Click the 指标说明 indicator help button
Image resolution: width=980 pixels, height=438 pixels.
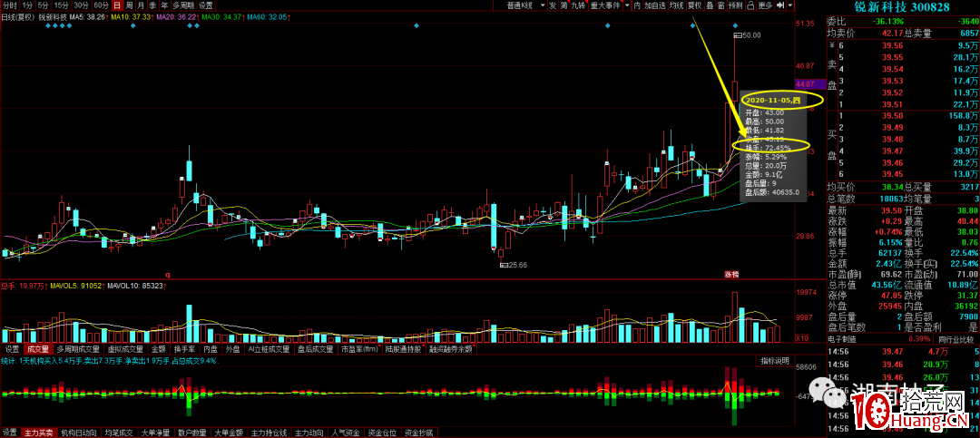[774, 361]
